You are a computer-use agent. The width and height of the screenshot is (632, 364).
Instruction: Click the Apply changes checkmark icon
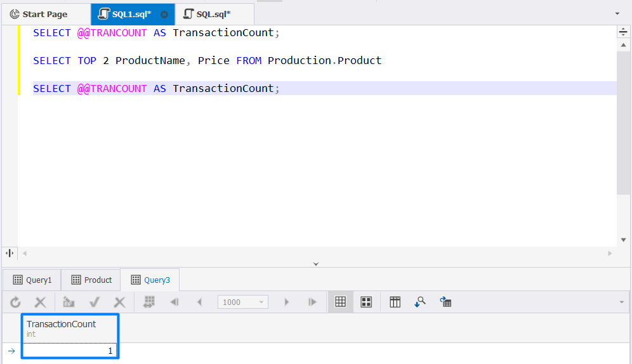95,302
